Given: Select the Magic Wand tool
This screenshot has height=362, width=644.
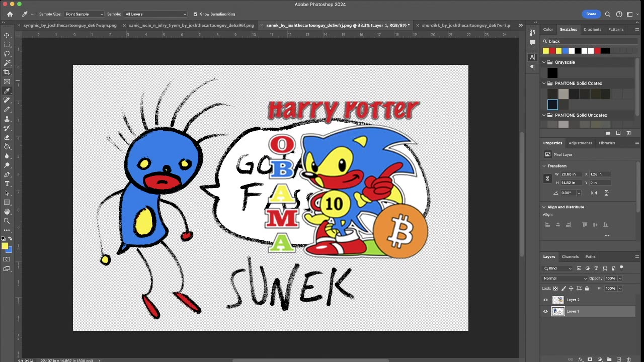Looking at the screenshot, I should click(x=7, y=63).
